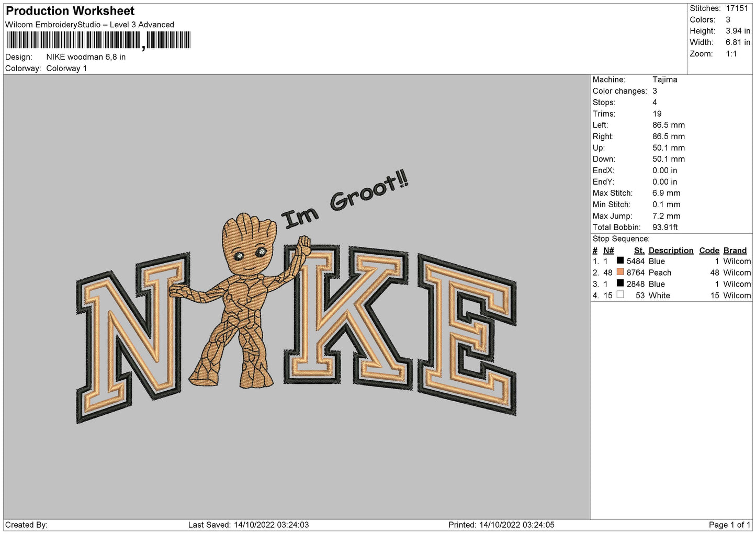
Task: Click the '#' column header
Action: pos(595,251)
